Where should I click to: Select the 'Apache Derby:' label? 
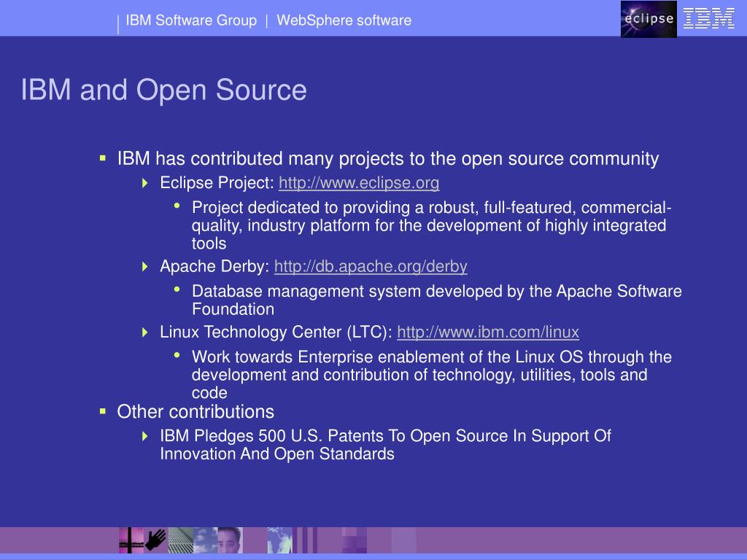tap(215, 266)
